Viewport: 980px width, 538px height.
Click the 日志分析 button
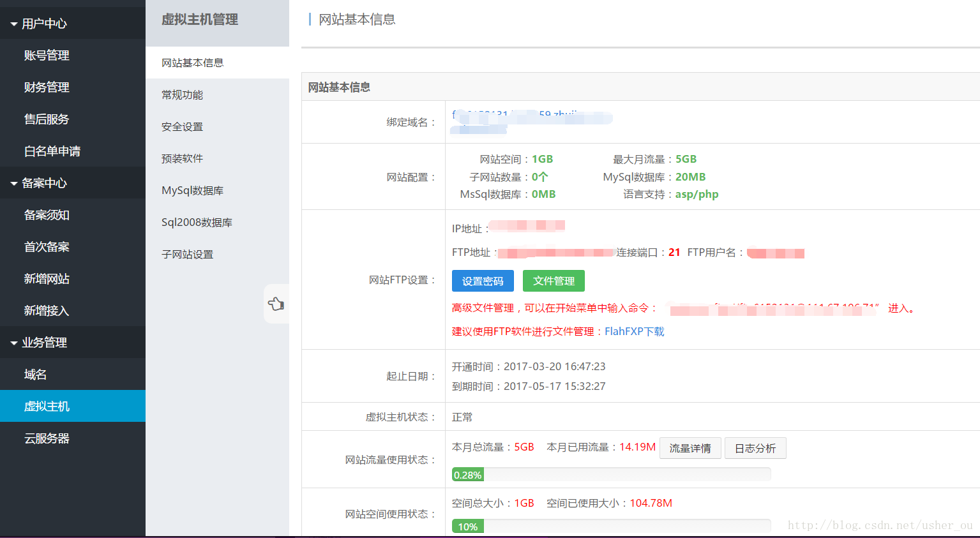(x=755, y=448)
